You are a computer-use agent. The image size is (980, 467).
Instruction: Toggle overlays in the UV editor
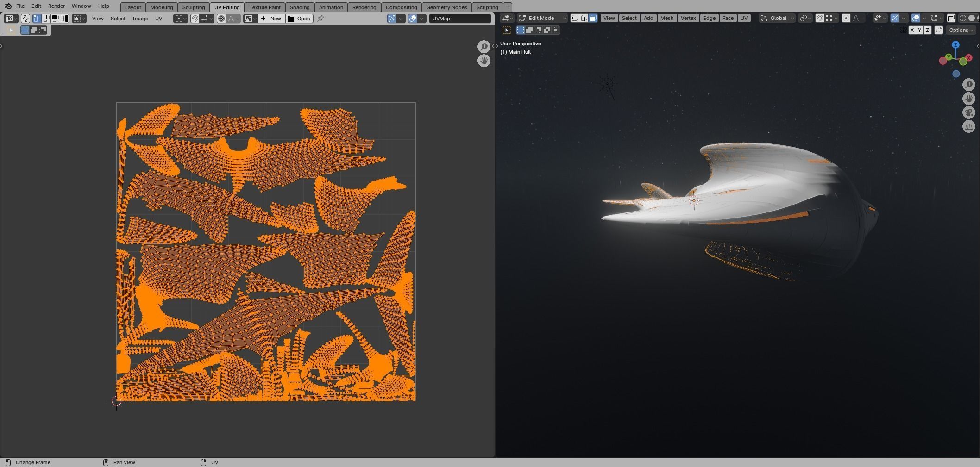pos(413,19)
